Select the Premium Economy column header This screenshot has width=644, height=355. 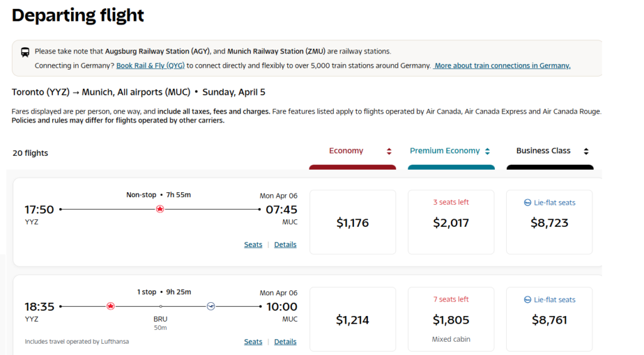pos(445,151)
